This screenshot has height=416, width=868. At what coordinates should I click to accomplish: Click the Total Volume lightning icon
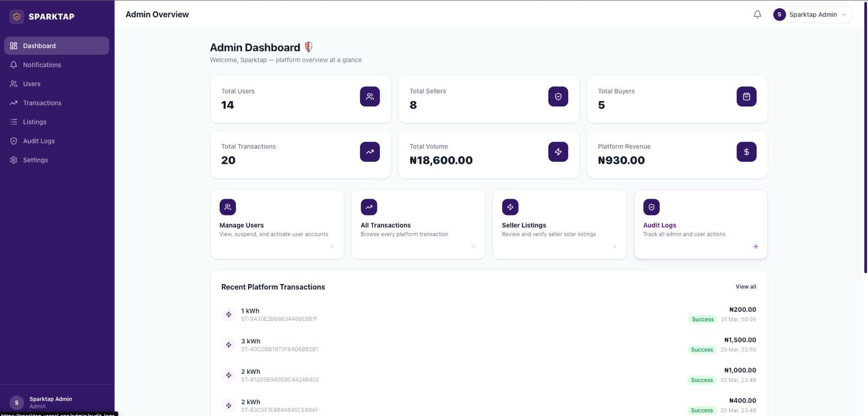[558, 152]
